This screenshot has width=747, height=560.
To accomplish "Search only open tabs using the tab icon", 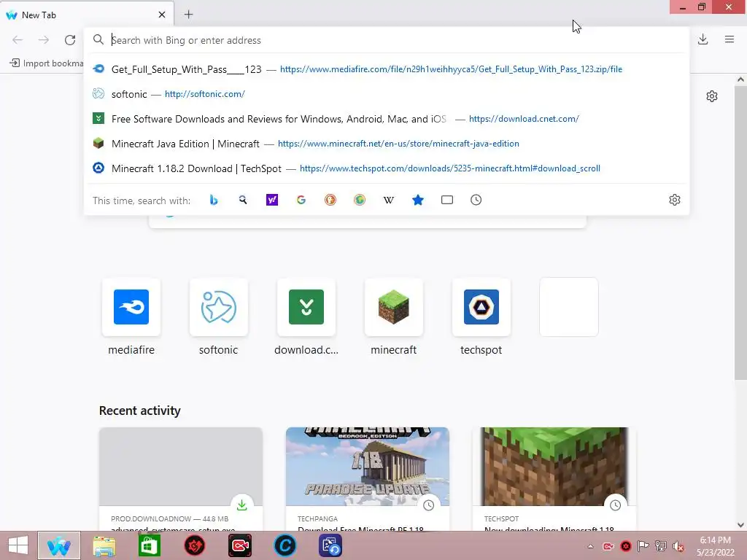I will point(447,200).
